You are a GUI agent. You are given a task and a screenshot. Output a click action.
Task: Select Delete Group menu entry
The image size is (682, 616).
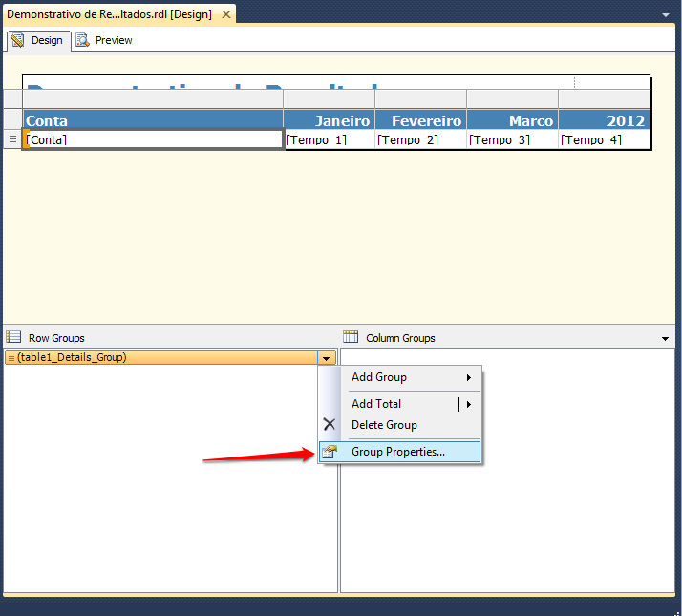(399, 425)
